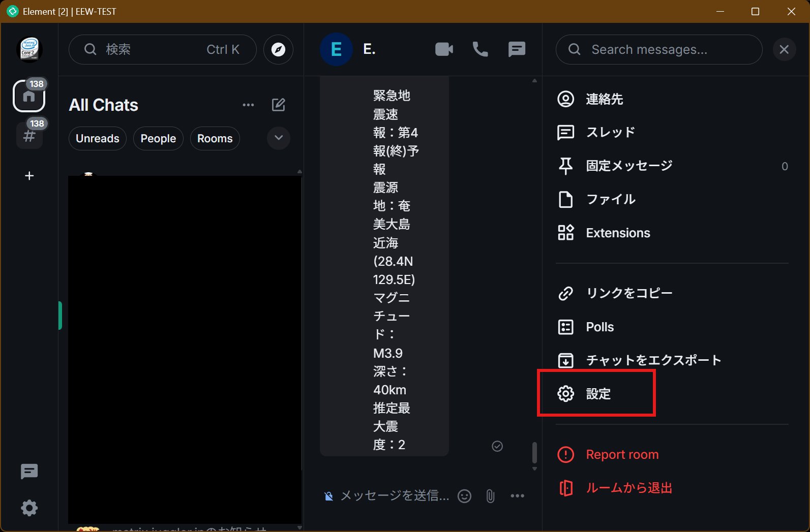Filter chats by Rooms

pyautogui.click(x=215, y=139)
